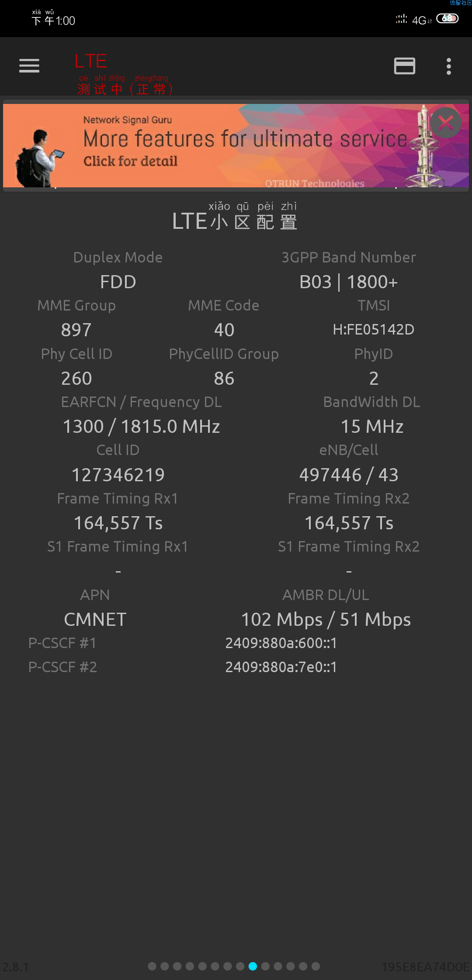
Task: Select the first page indicator dot
Action: (x=152, y=966)
